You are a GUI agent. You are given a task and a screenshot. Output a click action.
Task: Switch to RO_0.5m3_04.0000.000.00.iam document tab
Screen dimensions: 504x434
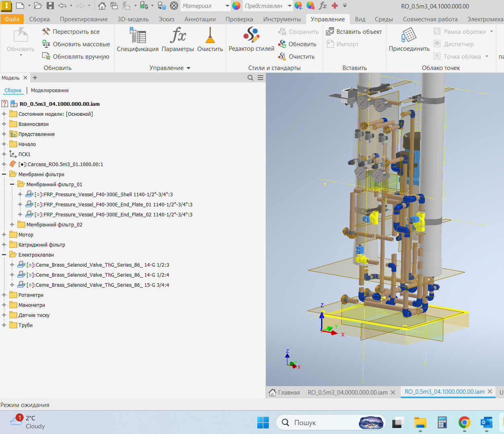(348, 392)
